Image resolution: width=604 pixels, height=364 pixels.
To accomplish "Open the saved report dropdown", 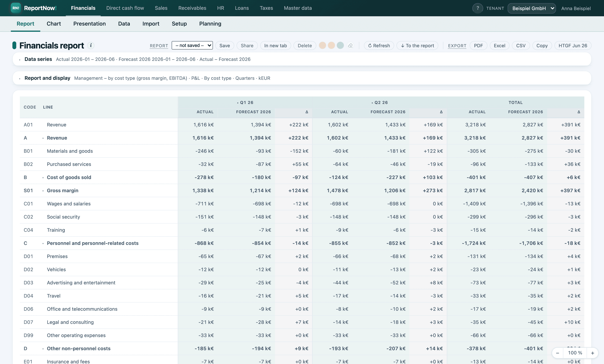I will (192, 45).
